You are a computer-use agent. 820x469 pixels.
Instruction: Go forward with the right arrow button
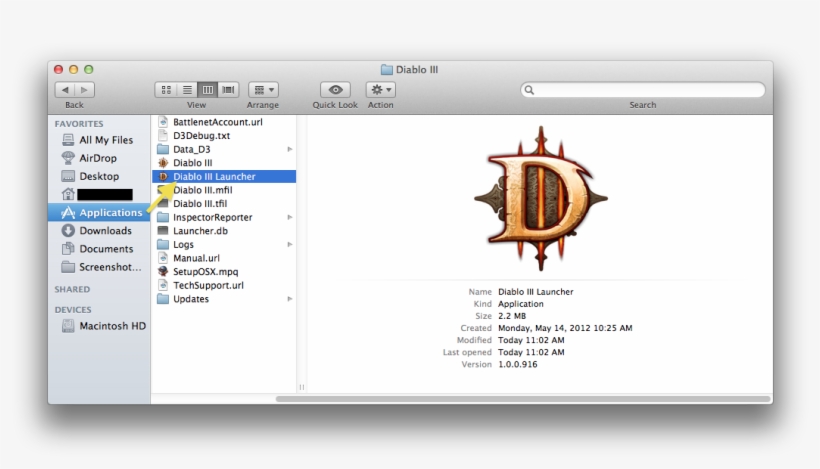85,90
